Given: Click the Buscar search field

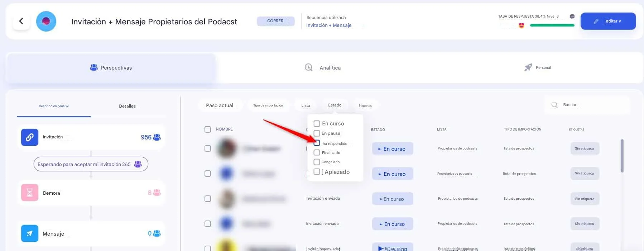Looking at the screenshot, I should pos(587,105).
